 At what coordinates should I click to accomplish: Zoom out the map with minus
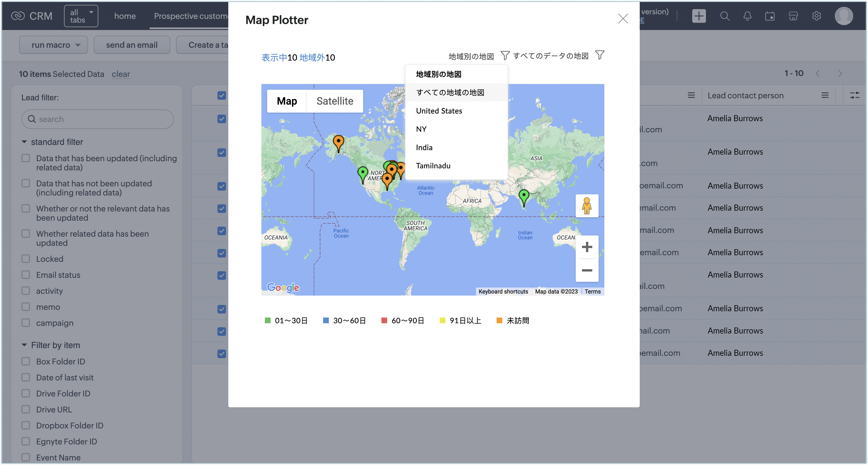587,270
